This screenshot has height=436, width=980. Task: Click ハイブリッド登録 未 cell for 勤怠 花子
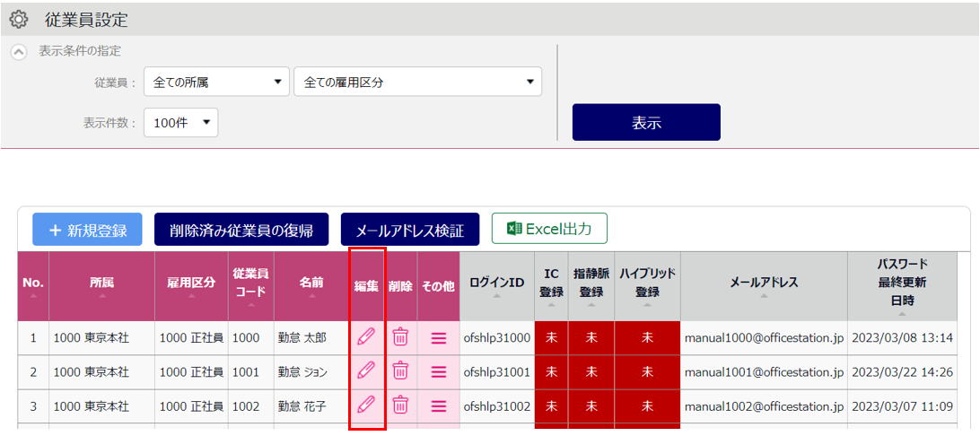click(x=648, y=405)
